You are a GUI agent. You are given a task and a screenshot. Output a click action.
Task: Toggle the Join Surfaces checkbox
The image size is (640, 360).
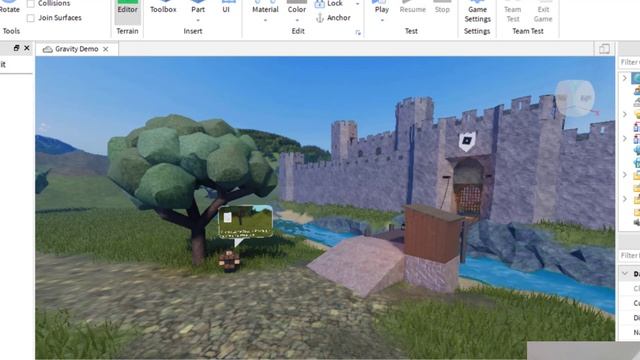(31, 18)
